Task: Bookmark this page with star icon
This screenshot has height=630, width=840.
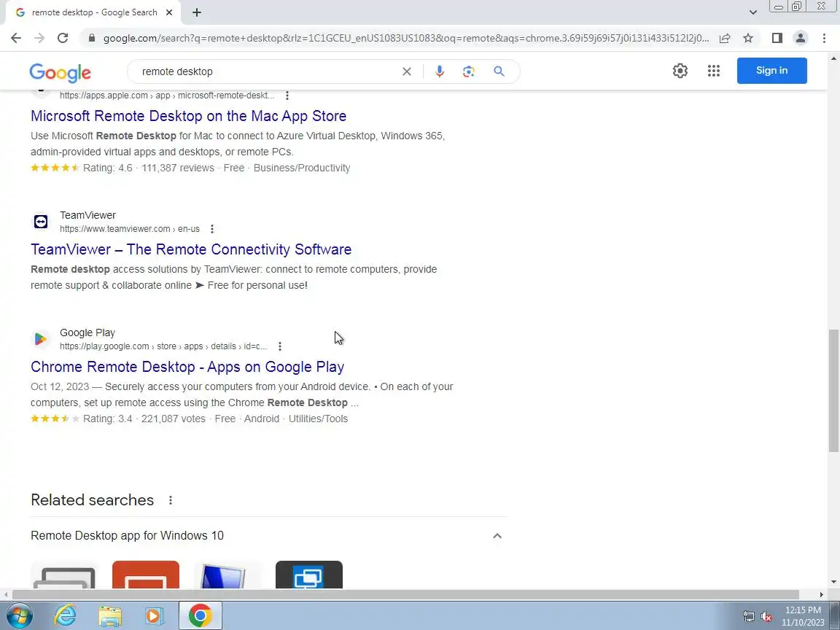Action: pos(748,38)
